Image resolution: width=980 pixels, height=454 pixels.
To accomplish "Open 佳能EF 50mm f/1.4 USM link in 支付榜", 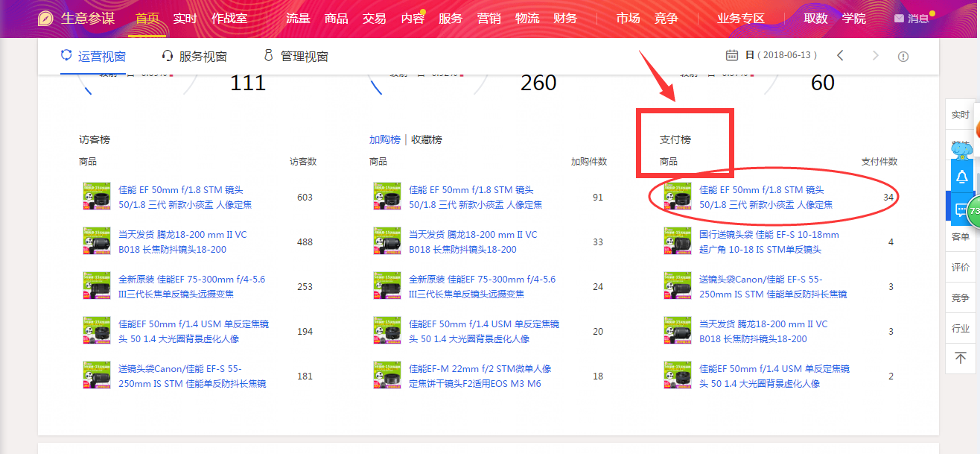I will click(774, 376).
